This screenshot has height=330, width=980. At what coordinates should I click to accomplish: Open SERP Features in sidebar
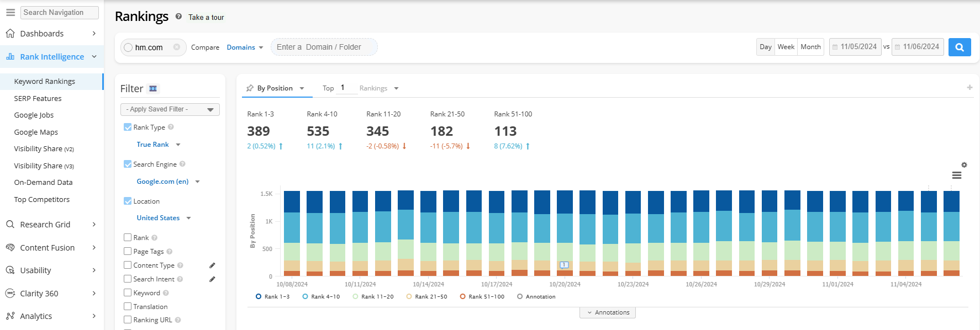[x=38, y=98]
